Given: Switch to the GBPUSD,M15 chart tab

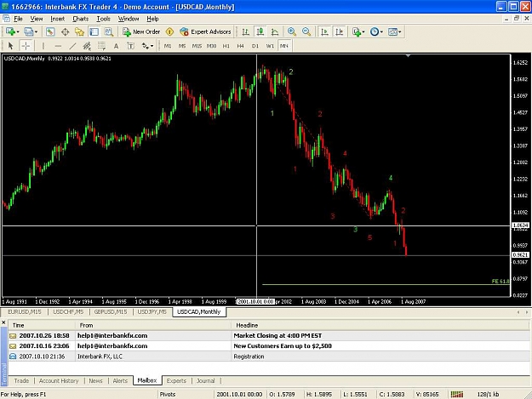Looking at the screenshot, I should tap(111, 311).
